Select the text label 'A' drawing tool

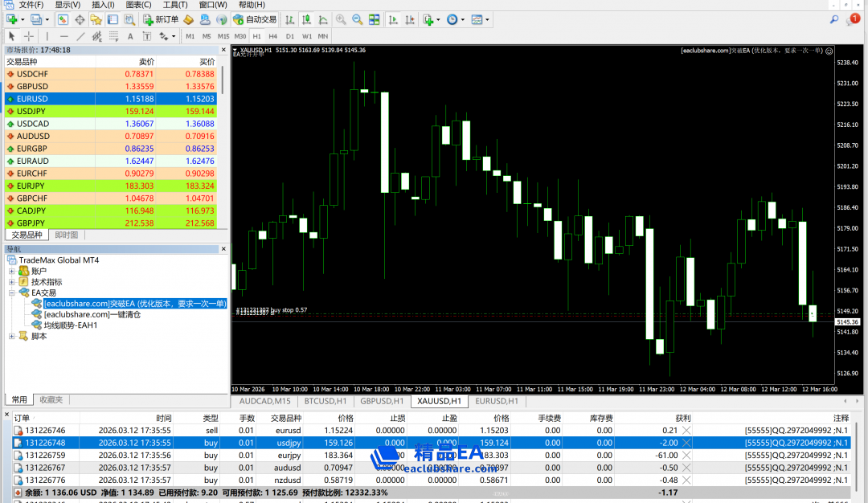coord(130,36)
